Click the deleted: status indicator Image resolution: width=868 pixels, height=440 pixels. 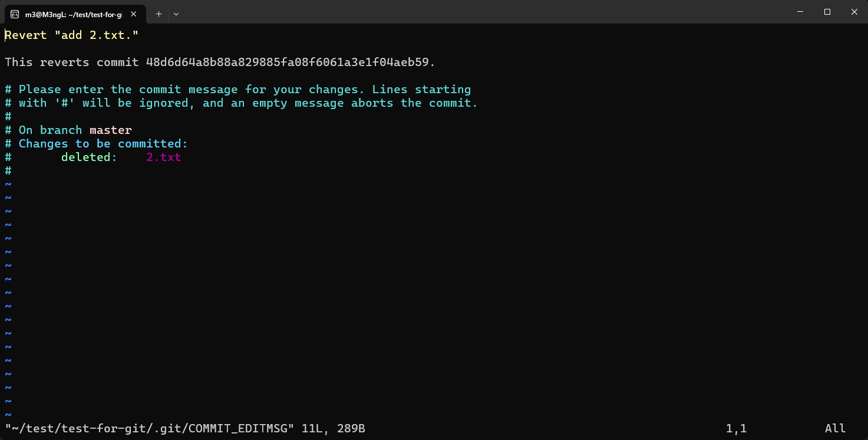tap(88, 157)
